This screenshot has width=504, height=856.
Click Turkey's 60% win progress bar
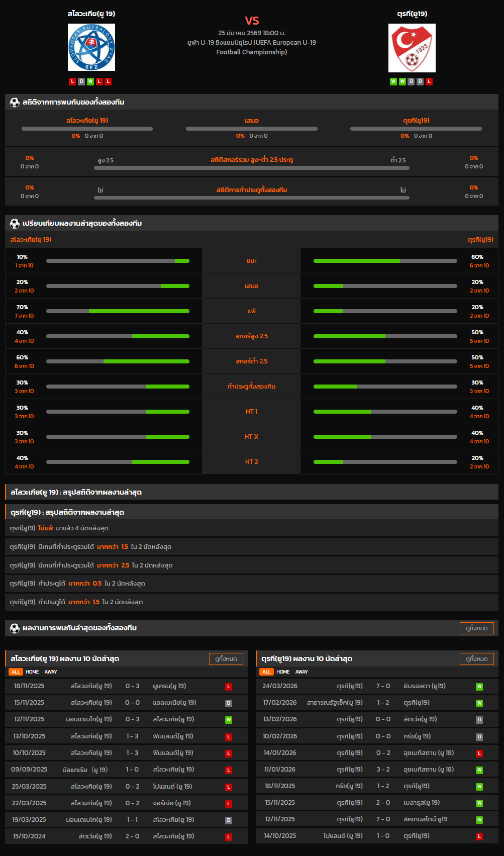[x=385, y=261]
